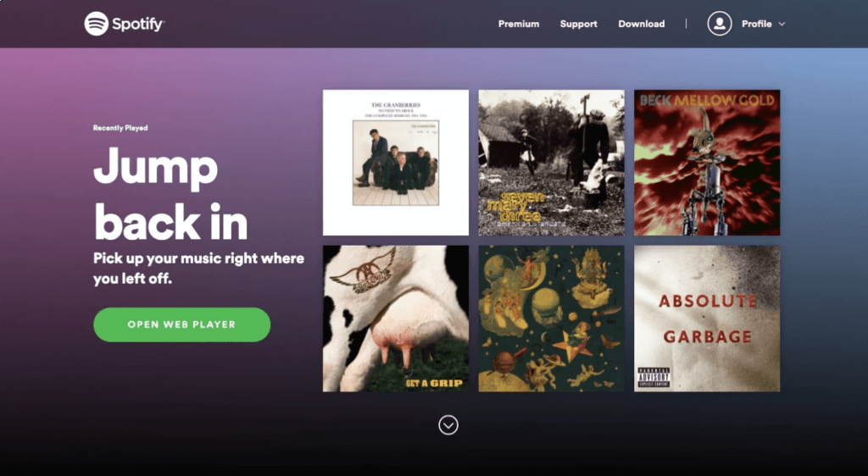Click the Recently Played label
This screenshot has width=868, height=476.
tap(120, 128)
